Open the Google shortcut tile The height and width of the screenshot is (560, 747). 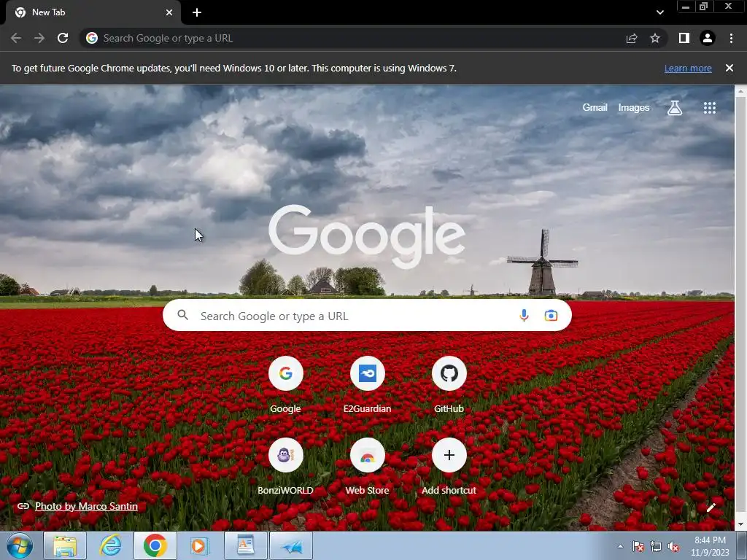tap(285, 385)
